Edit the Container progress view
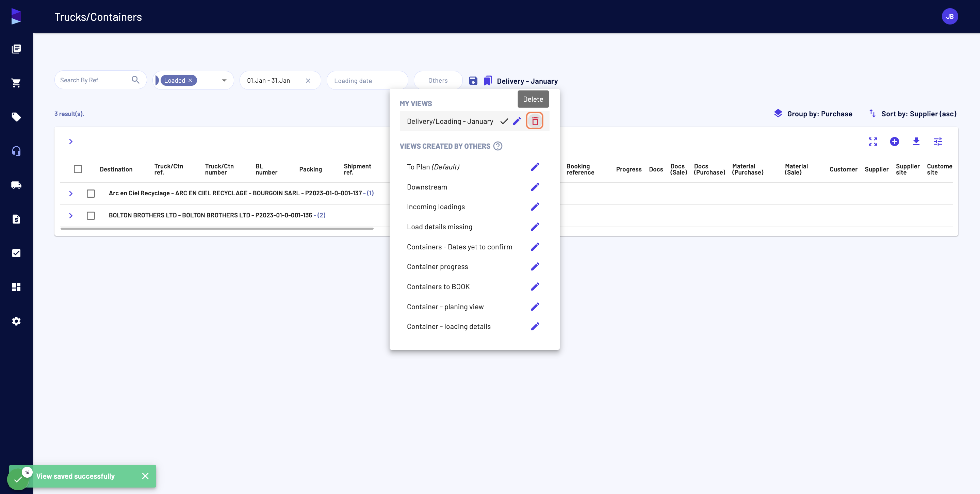980x494 pixels. pyautogui.click(x=535, y=267)
